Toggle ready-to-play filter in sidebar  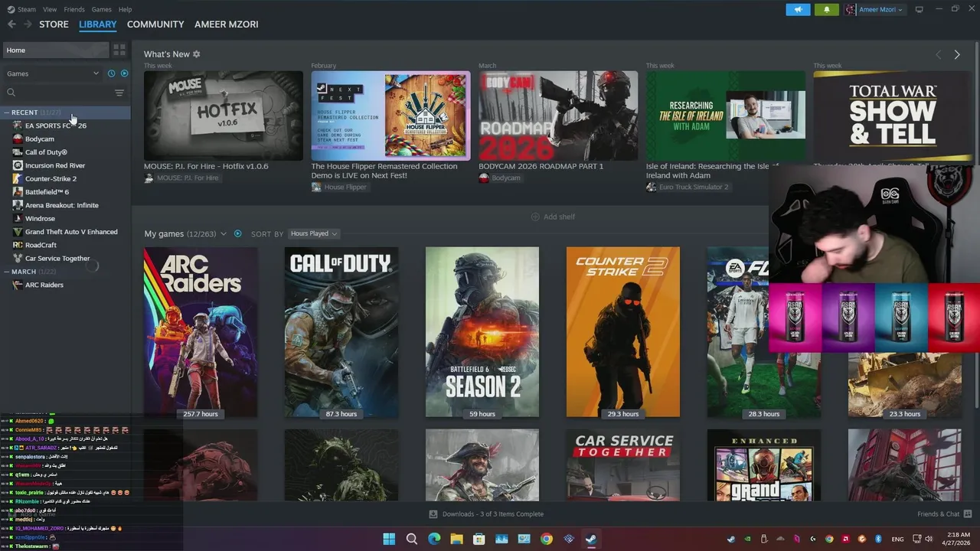click(125, 73)
